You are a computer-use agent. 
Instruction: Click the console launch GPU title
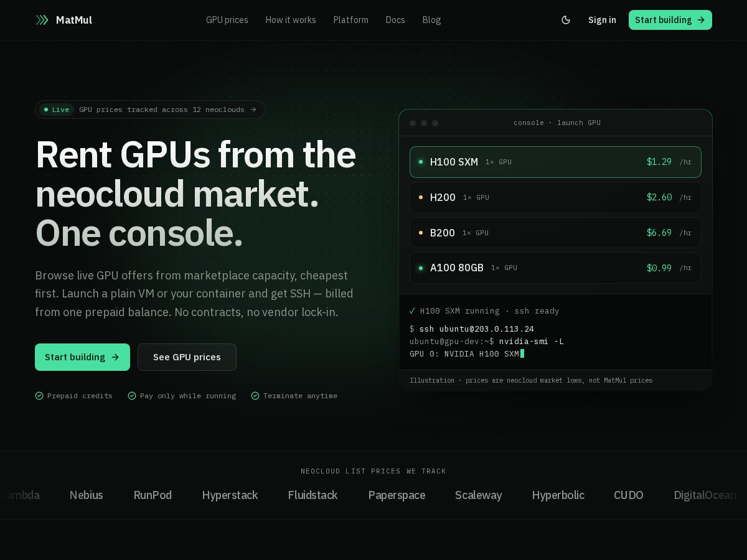pos(557,123)
